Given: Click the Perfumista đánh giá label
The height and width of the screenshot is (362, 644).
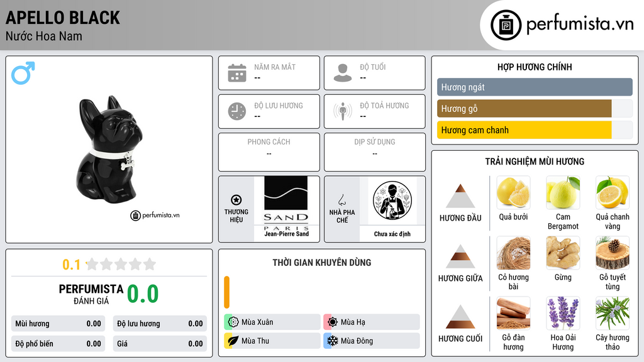Looking at the screenshot, I should point(91,294).
